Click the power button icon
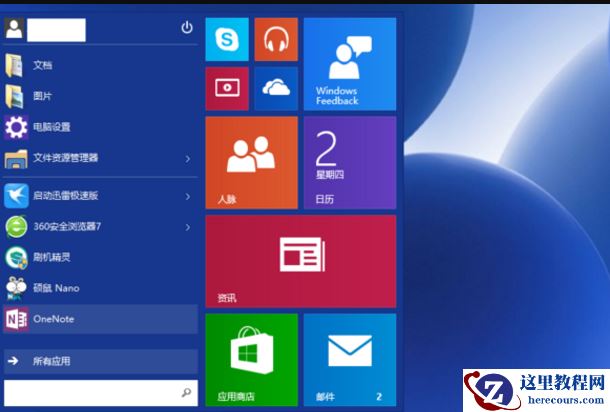The width and height of the screenshot is (610, 412). click(x=187, y=28)
